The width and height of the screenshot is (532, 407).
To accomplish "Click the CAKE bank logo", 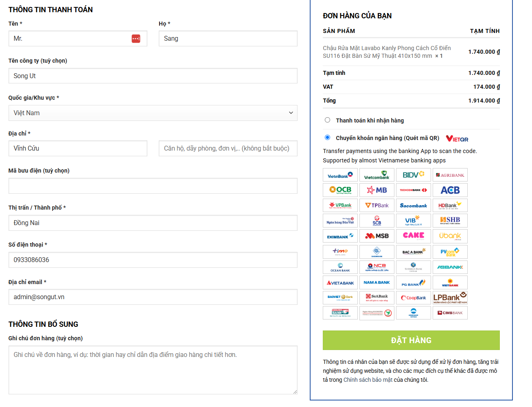I will [413, 236].
